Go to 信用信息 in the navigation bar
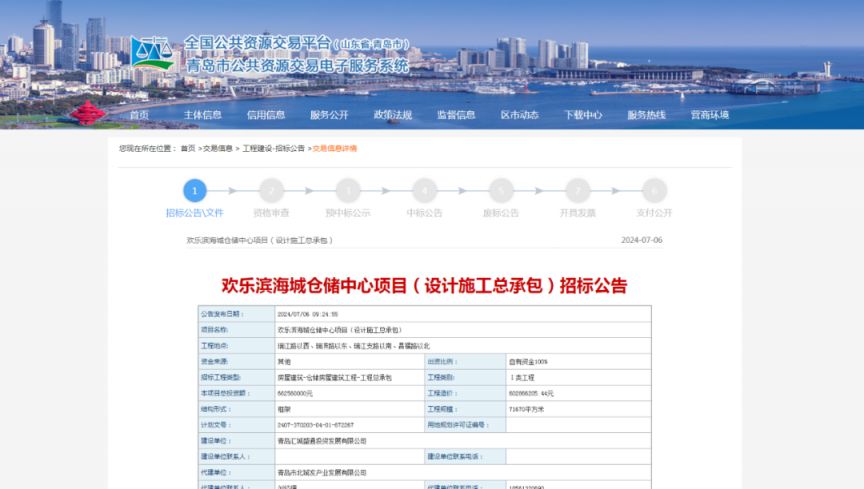 [266, 115]
